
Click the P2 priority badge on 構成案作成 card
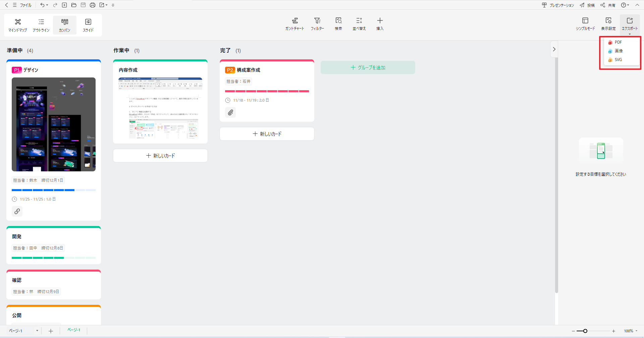coord(230,70)
